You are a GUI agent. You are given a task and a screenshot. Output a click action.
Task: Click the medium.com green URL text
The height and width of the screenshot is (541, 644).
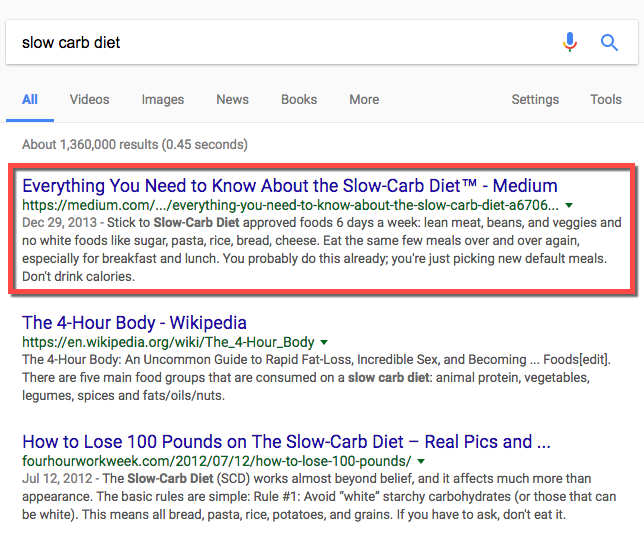pos(290,205)
